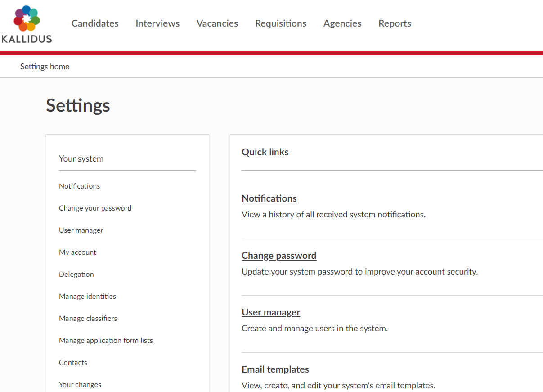
Task: Select Change your password in sidebar
Action: [x=95, y=208]
